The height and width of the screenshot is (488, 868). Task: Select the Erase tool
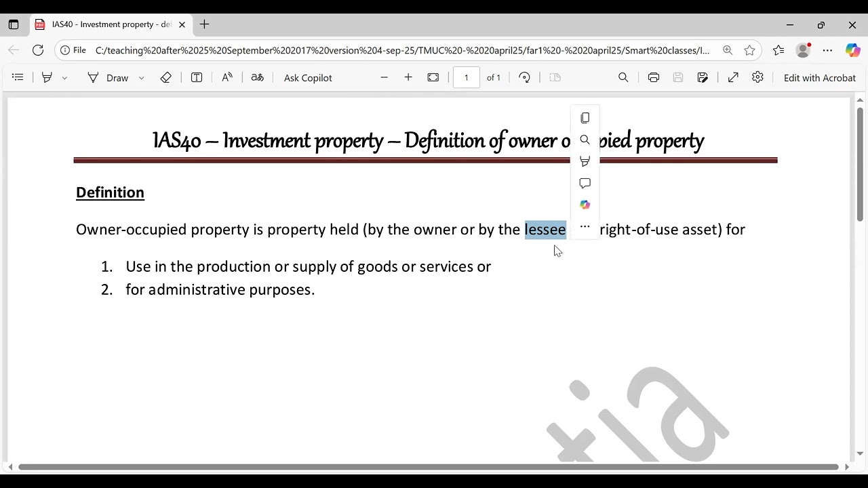[x=166, y=77]
